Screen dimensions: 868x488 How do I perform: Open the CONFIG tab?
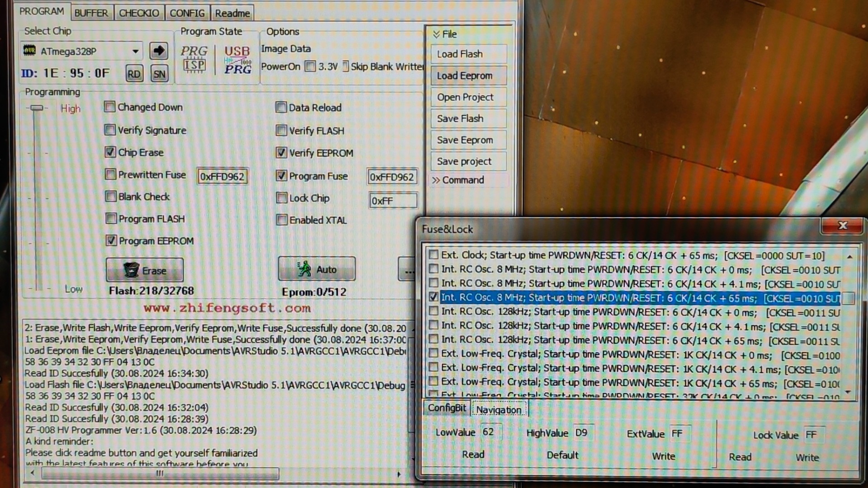[187, 13]
